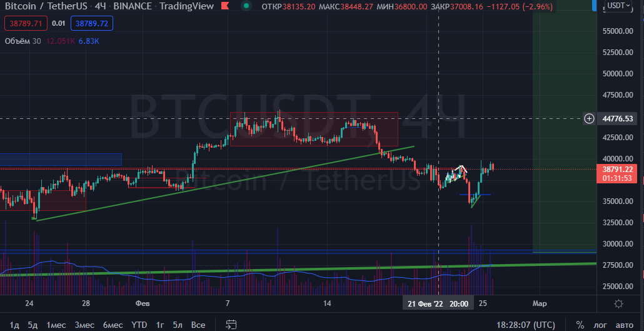Image resolution: width=644 pixels, height=331 pixels.
Task: Toggle percent scale with % button
Action: (580, 325)
